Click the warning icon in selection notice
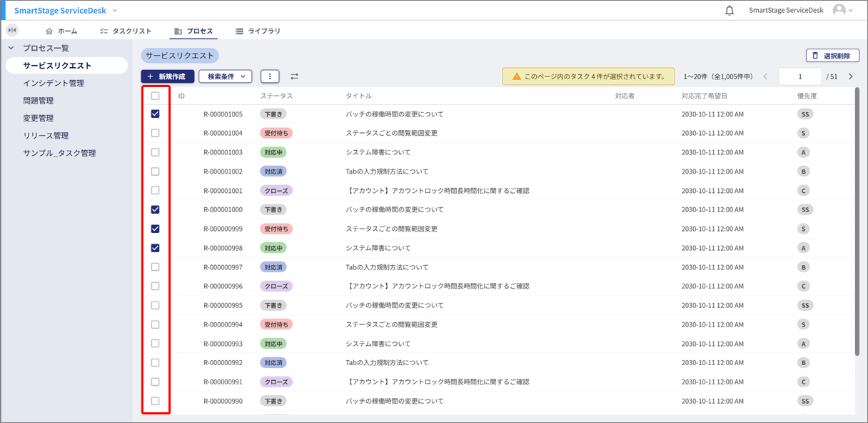 pyautogui.click(x=516, y=76)
